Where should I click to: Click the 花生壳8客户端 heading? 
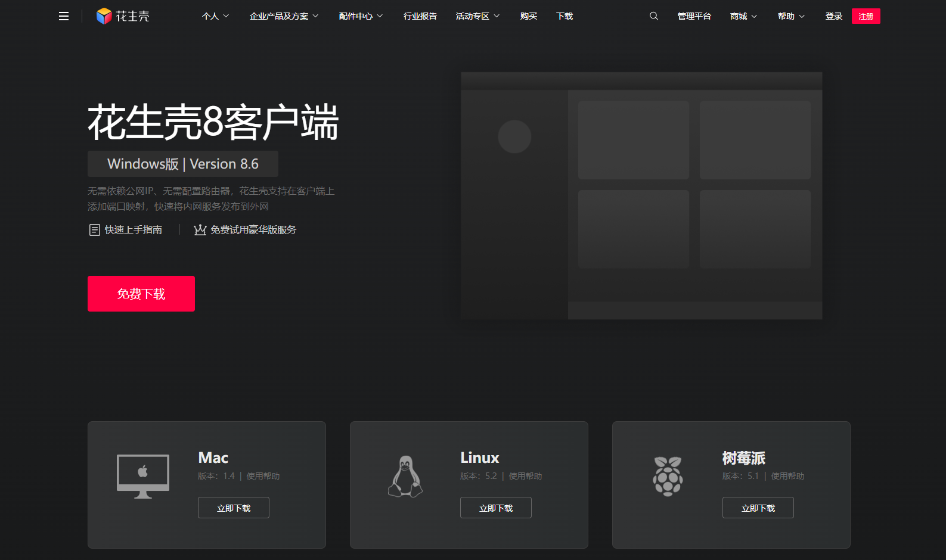click(213, 122)
